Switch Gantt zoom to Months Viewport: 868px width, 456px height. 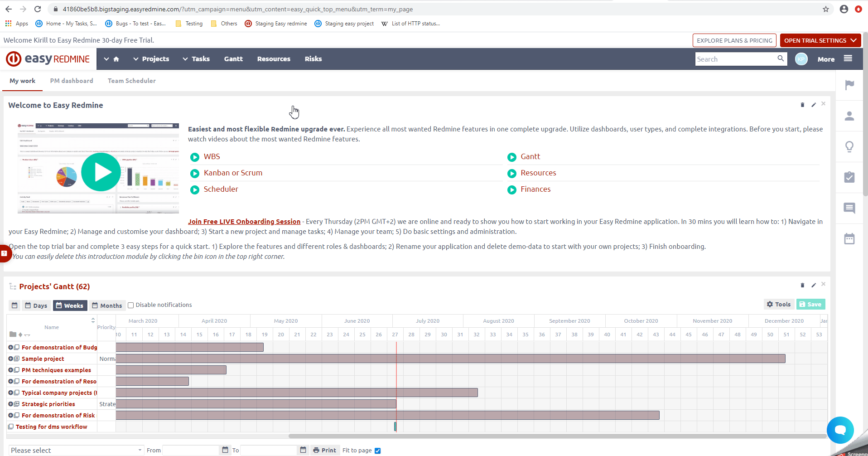107,306
